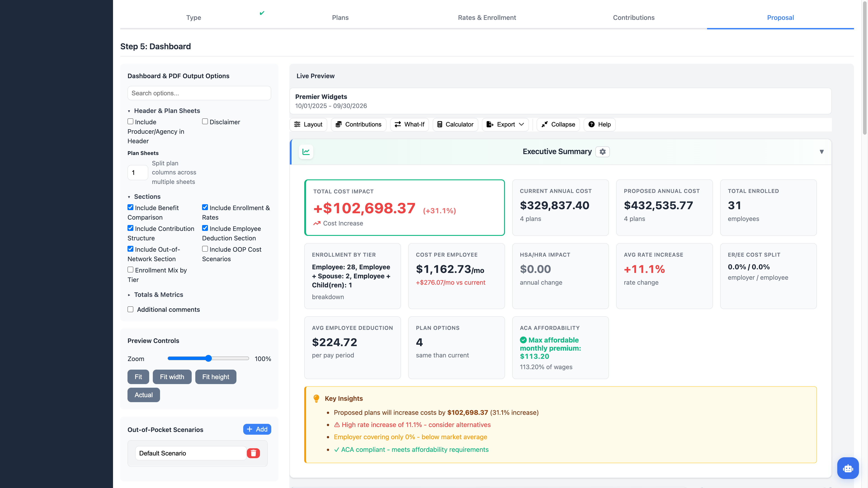Disable Include Benefit Comparison
Screen dimensions: 868x488
pos(130,207)
